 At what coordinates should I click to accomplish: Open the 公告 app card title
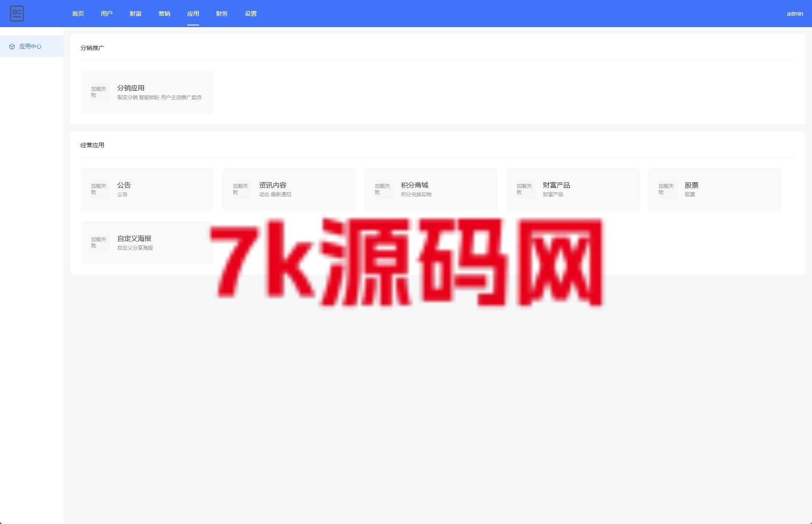click(x=124, y=185)
